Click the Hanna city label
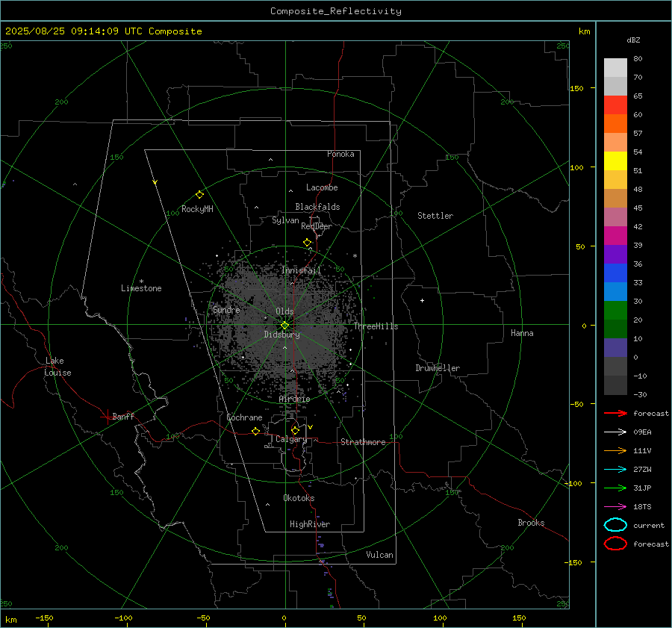672x628 pixels. pyautogui.click(x=522, y=332)
